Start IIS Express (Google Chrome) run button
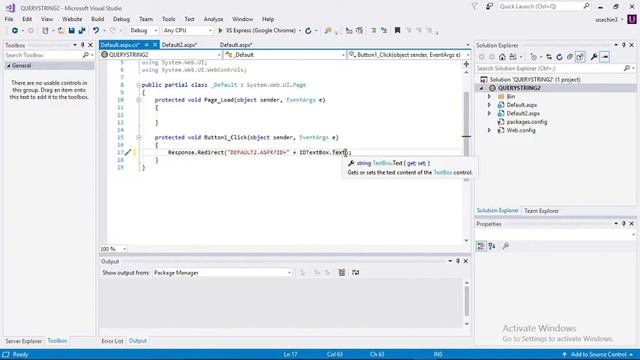The height and width of the screenshot is (360, 640). pyautogui.click(x=257, y=31)
